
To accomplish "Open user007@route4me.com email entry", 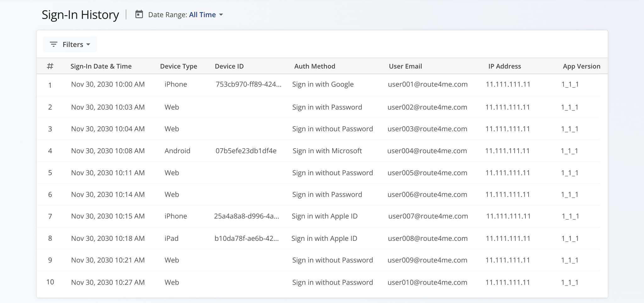I will [428, 216].
